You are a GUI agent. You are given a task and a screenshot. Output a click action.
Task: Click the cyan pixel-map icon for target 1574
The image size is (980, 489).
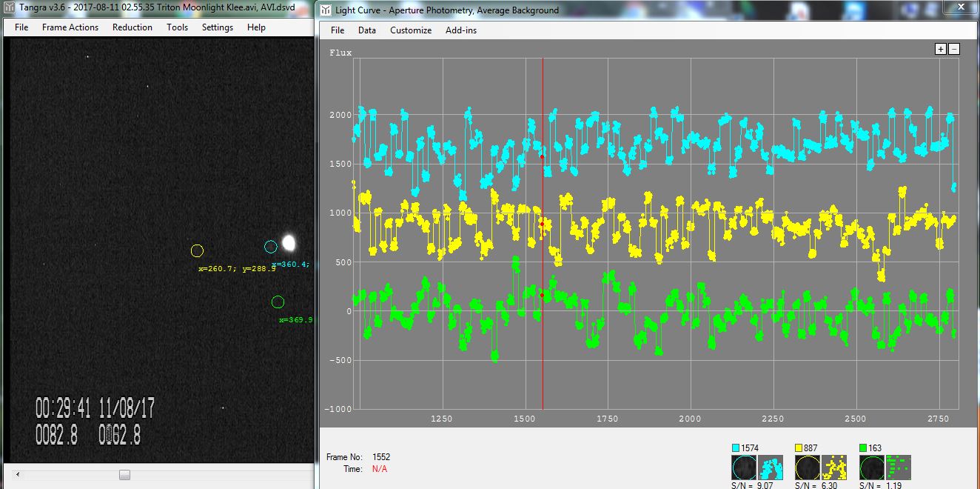(771, 468)
